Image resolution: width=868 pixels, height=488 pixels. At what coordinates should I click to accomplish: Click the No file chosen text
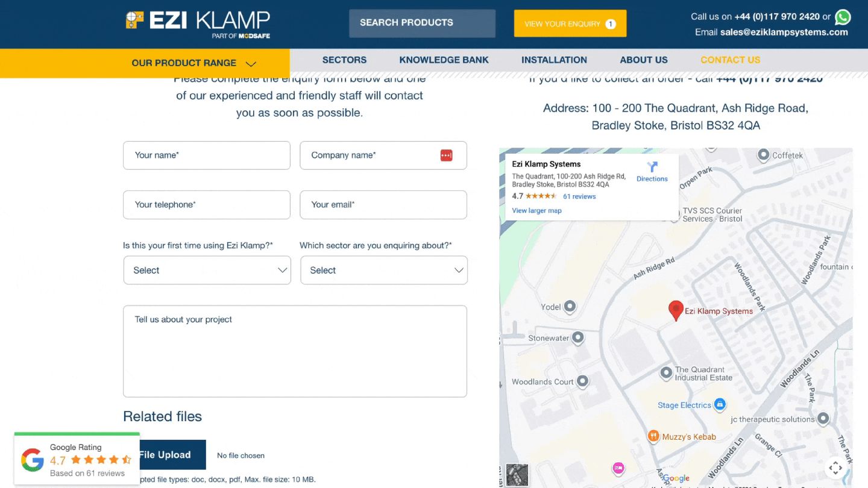tap(241, 455)
